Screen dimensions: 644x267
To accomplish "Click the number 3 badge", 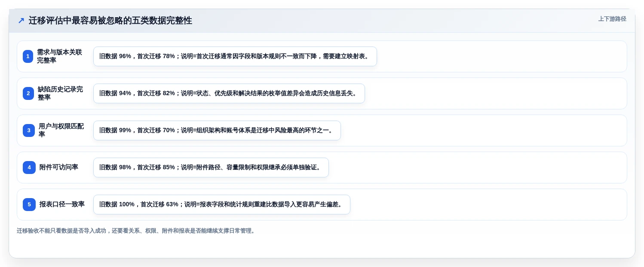I will point(29,130).
